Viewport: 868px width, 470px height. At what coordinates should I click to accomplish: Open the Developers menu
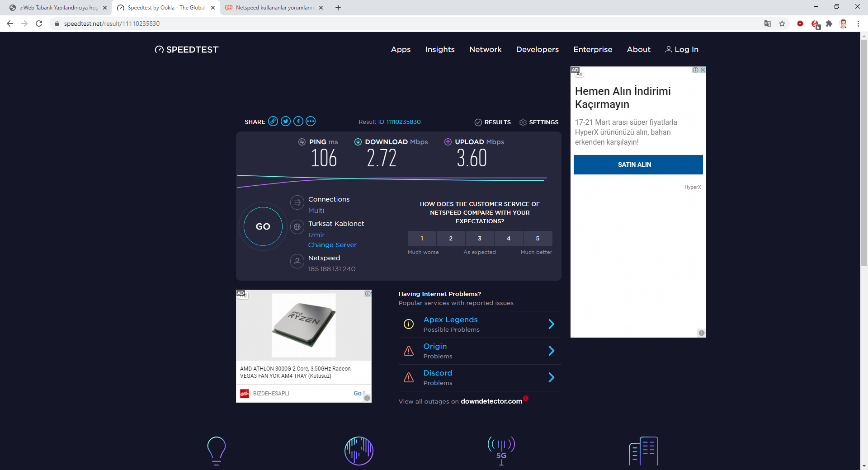[x=538, y=49]
